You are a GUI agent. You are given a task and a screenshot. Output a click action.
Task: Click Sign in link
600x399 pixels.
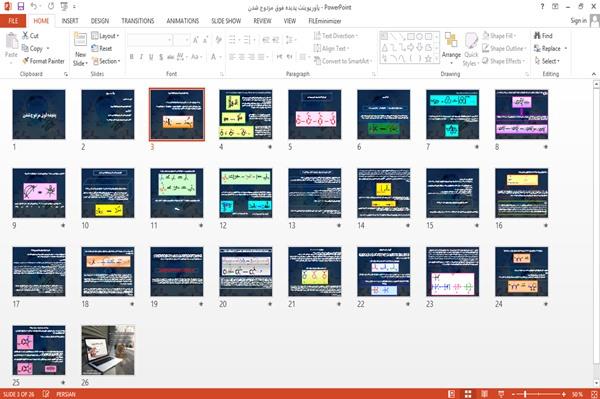(578, 21)
